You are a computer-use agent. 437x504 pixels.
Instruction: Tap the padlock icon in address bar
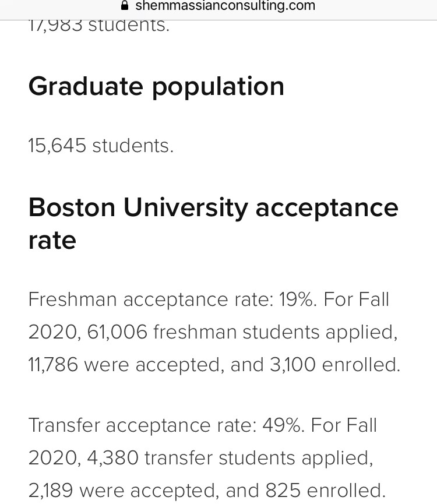click(x=124, y=6)
